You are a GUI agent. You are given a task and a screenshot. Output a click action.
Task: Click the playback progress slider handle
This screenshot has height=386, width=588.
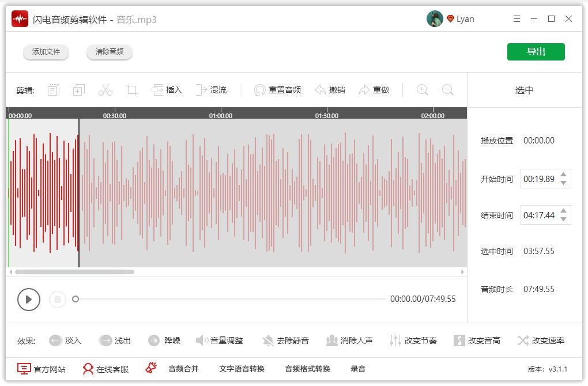click(76, 299)
